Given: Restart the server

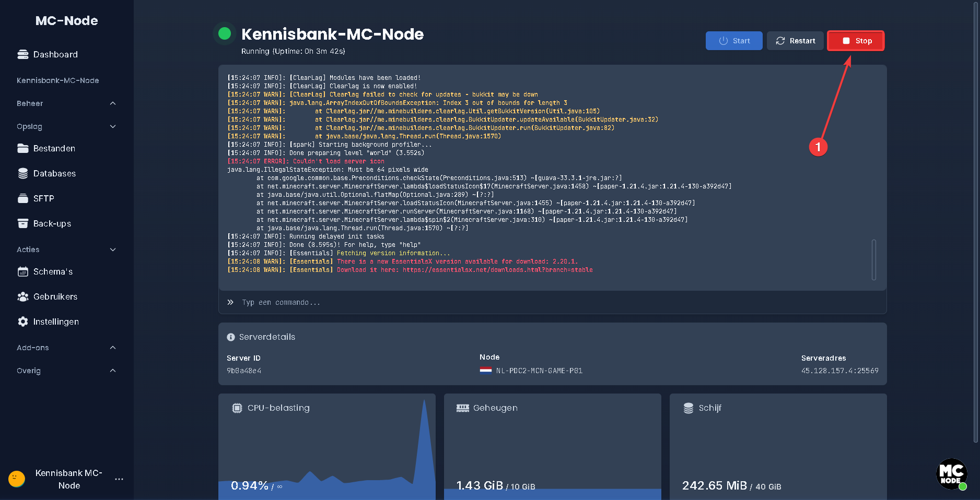Looking at the screenshot, I should [795, 41].
